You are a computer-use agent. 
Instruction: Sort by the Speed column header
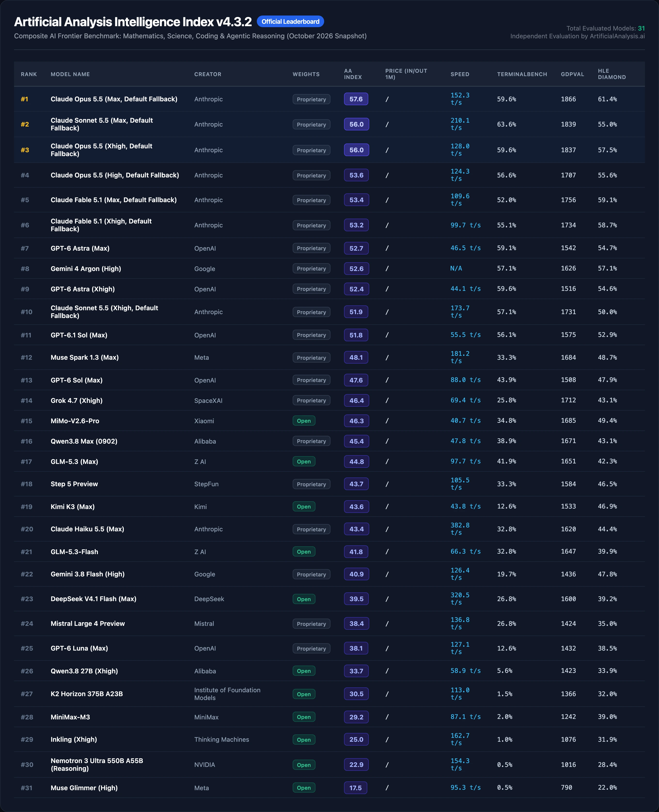point(460,74)
